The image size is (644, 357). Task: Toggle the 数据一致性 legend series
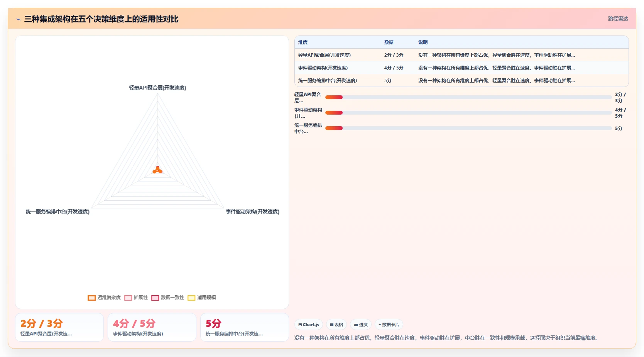167,298
